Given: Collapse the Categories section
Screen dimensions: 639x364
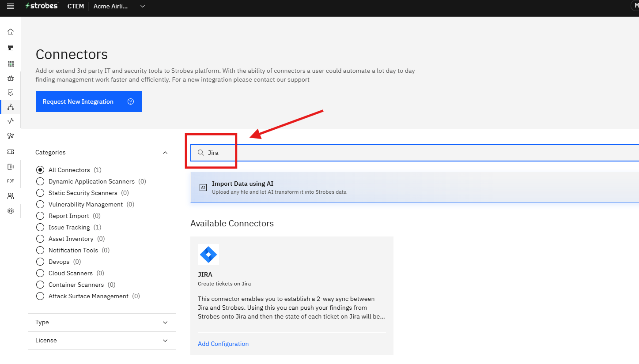Looking at the screenshot, I should tap(165, 153).
